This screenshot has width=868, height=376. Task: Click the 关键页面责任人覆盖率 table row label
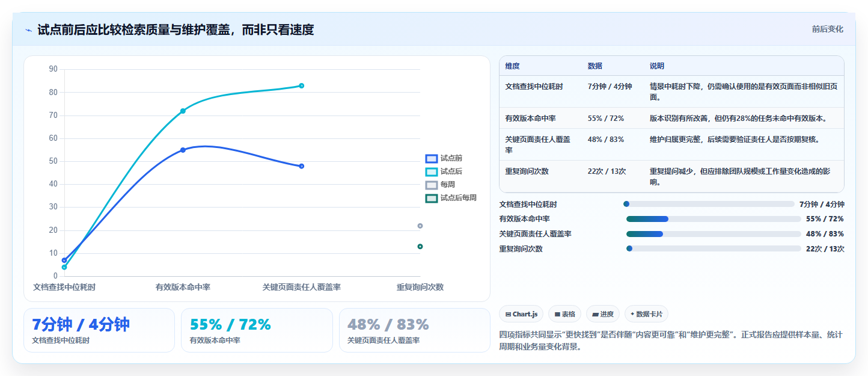[539, 144]
